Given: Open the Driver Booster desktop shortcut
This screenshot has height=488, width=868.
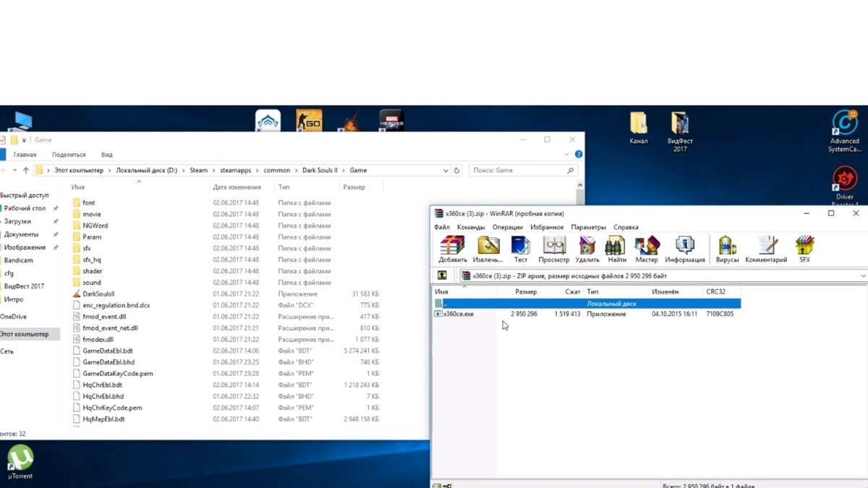Looking at the screenshot, I should (x=845, y=186).
